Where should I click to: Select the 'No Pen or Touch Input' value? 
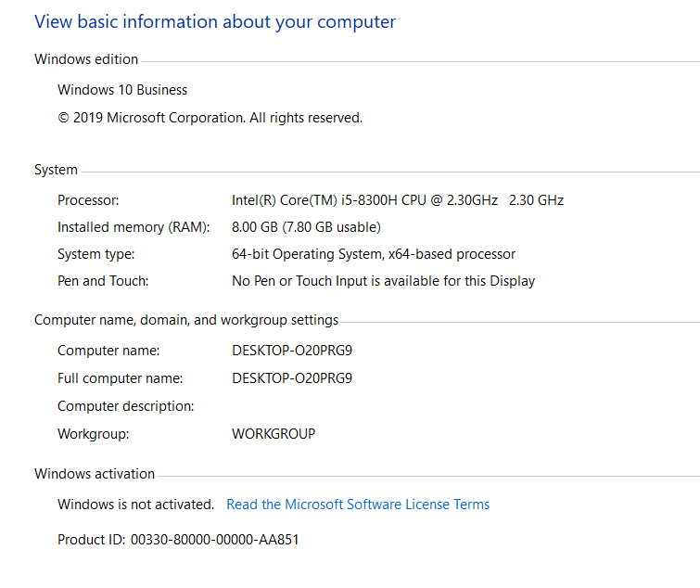(x=383, y=281)
